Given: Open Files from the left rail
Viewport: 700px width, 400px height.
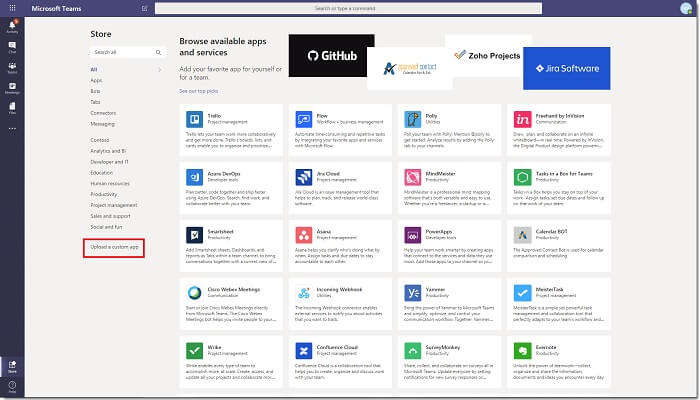Looking at the screenshot, I should pos(12,108).
